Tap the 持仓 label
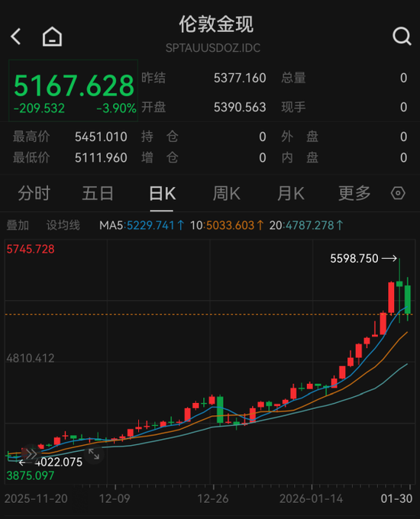 click(x=160, y=137)
